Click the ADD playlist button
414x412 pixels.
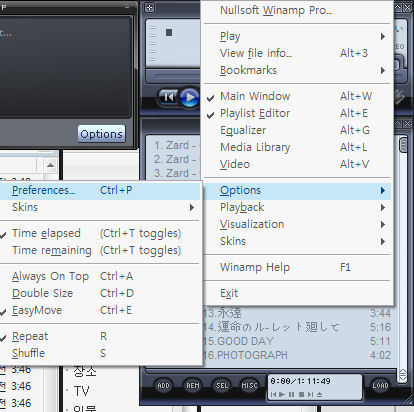(163, 386)
